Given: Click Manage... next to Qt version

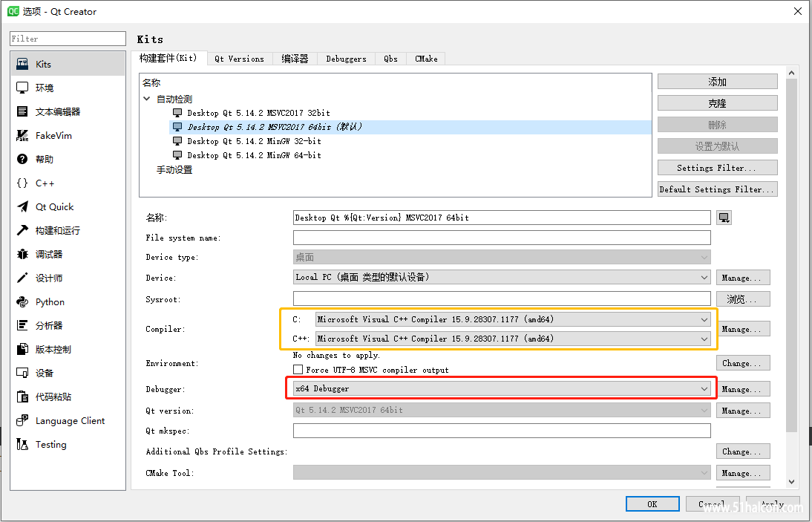Looking at the screenshot, I should (x=743, y=411).
